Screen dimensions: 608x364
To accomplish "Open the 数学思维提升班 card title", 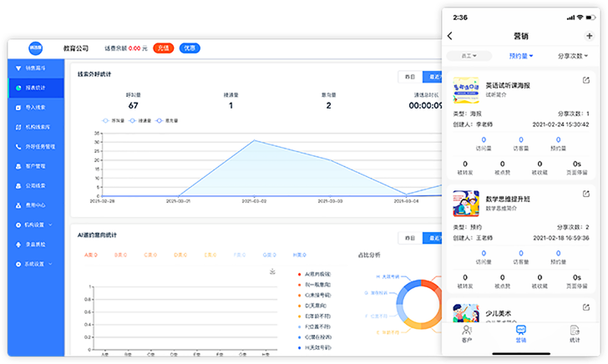I will tap(508, 199).
